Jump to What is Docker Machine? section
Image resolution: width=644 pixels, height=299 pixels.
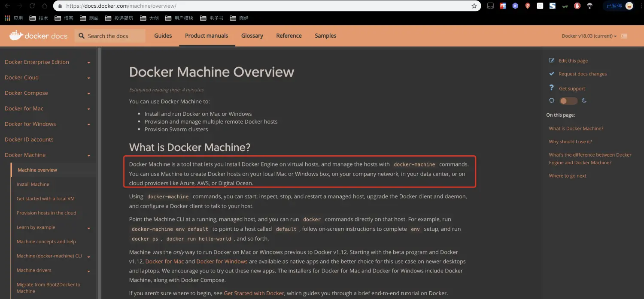coord(576,128)
